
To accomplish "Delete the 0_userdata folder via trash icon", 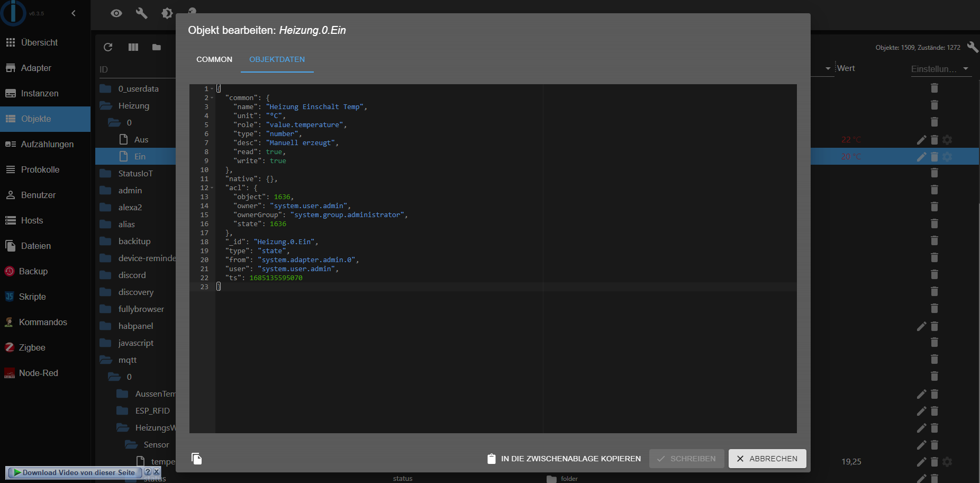I will pos(934,88).
